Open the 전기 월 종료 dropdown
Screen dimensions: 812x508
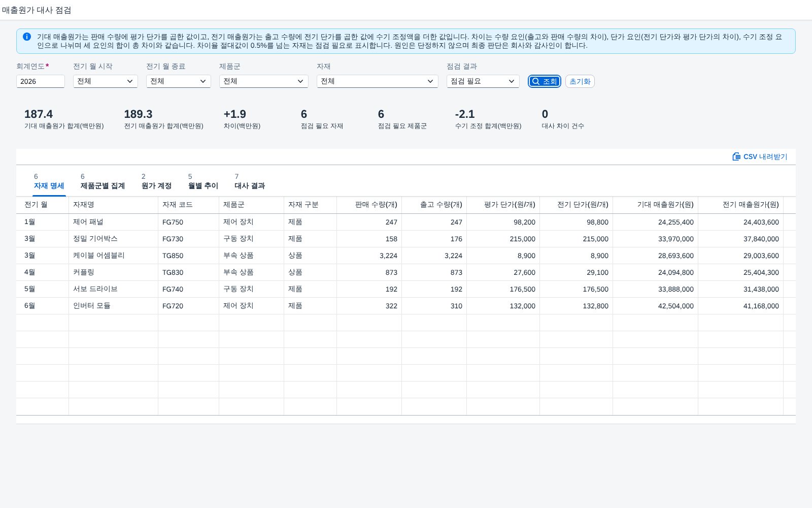tap(179, 81)
